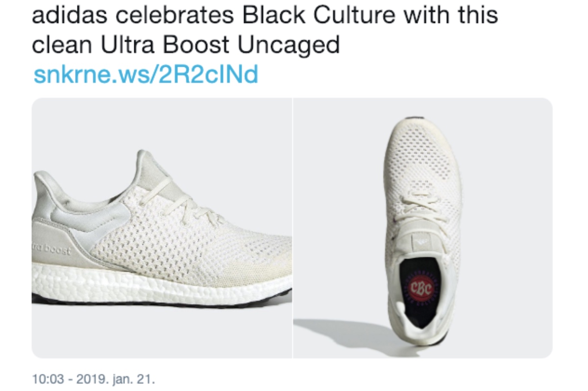This screenshot has height=391, width=588.
Task: Click the black outsole of side-view shoe
Action: [x=162, y=304]
